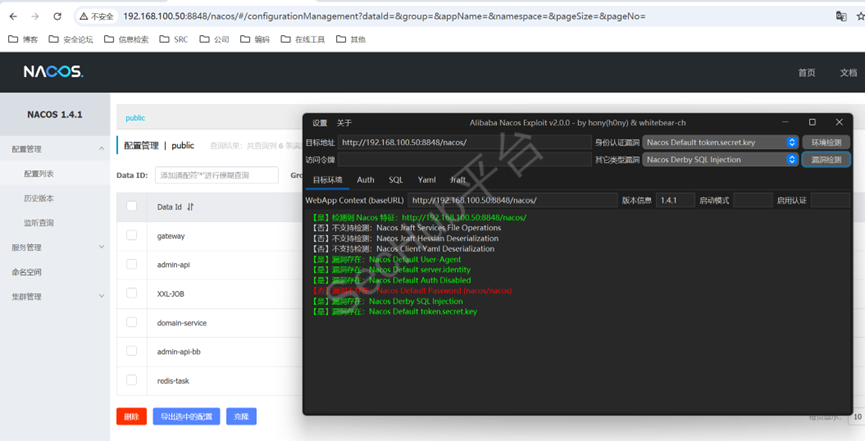Click the Data ID search input field

[x=217, y=175]
